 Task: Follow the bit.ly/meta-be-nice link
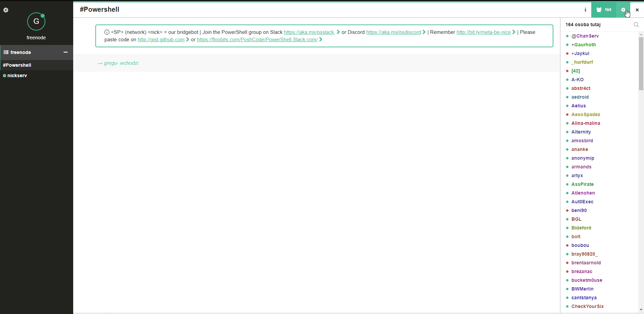point(484,32)
